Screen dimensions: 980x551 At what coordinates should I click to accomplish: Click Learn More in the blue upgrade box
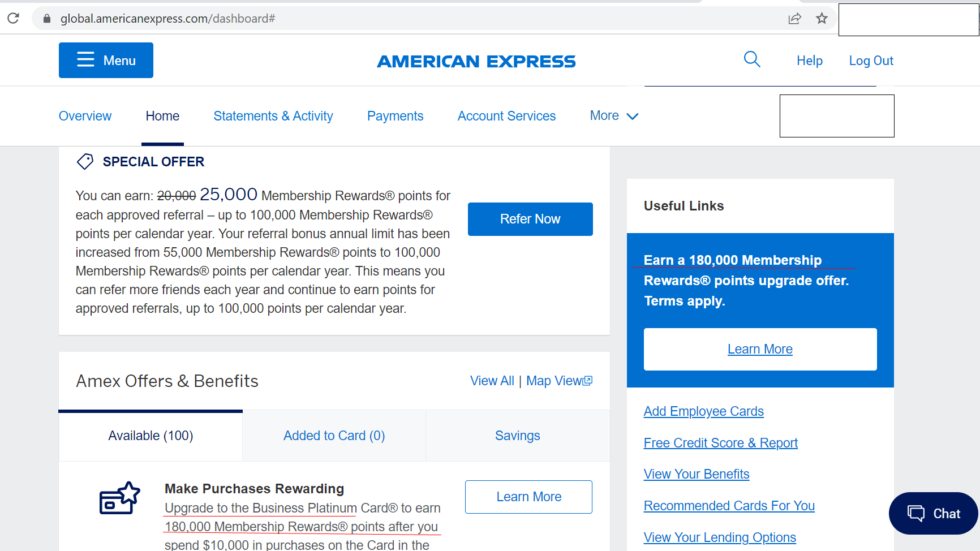[x=760, y=349]
